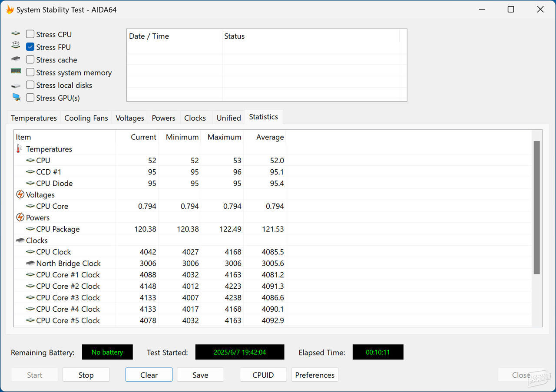
Task: Open the Voltages tab
Action: point(130,118)
